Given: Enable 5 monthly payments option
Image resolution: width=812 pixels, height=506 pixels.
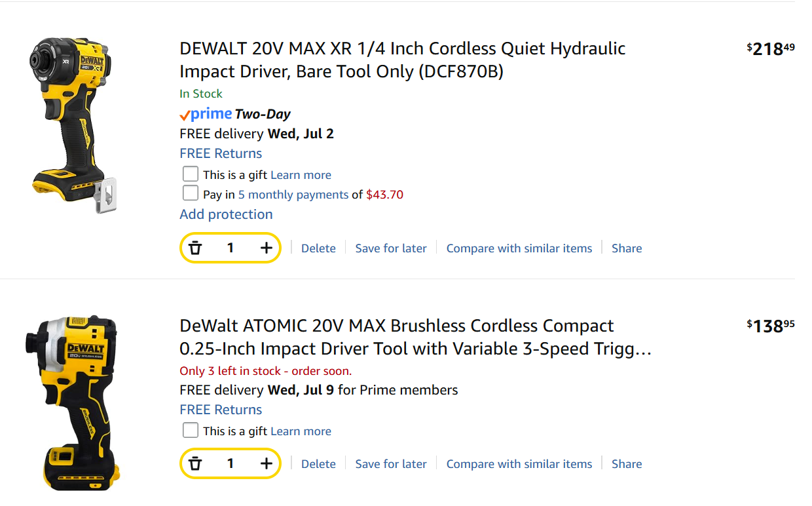Looking at the screenshot, I should coord(191,193).
